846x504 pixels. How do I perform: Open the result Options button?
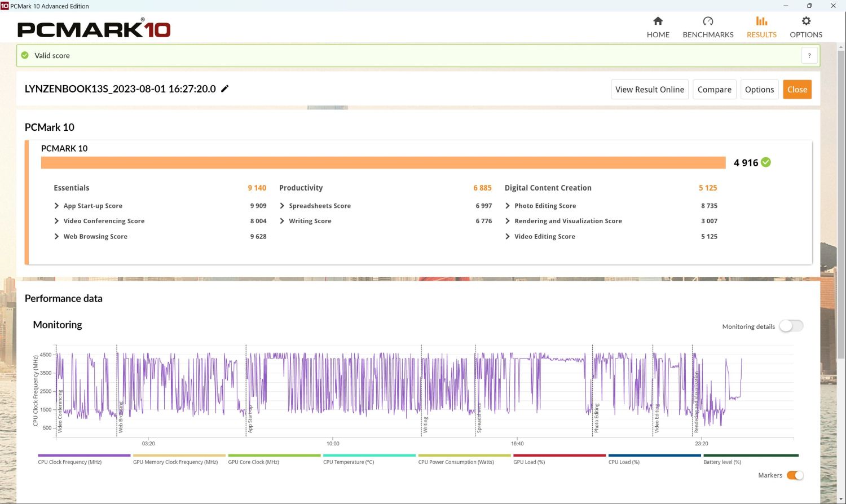click(759, 90)
